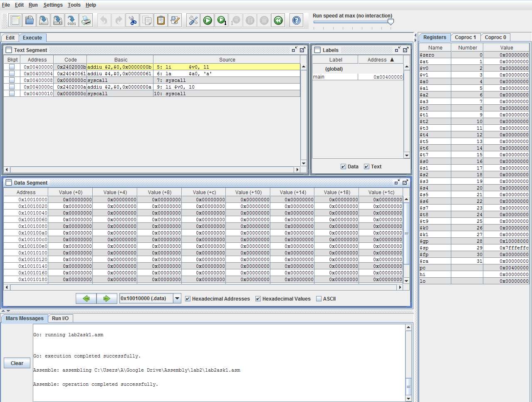
Task: Open Help using the question mark icon
Action: click(297, 20)
